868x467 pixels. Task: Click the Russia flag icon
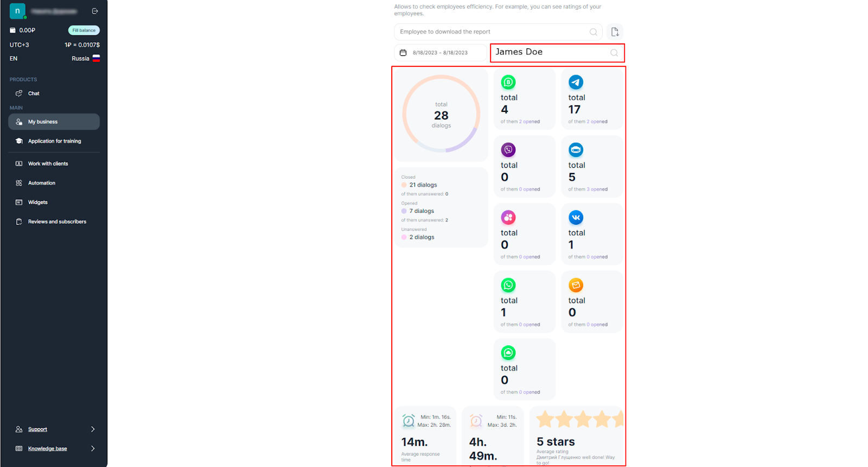click(96, 59)
